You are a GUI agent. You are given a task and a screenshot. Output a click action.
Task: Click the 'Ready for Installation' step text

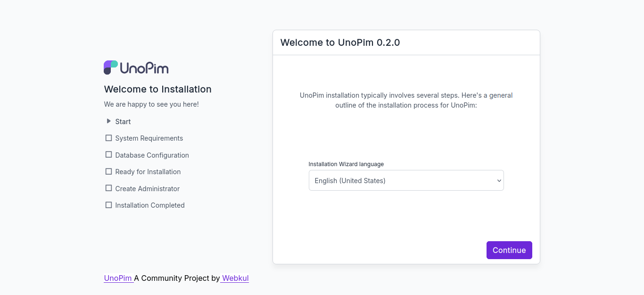(148, 172)
